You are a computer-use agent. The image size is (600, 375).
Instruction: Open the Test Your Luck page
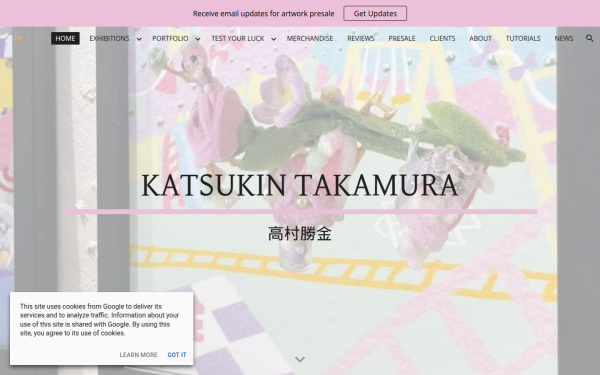tap(238, 38)
